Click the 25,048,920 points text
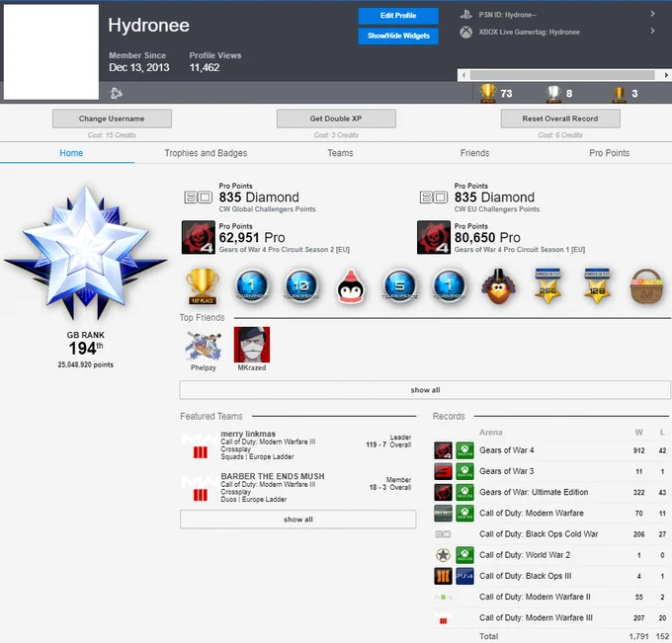672x643 pixels. (86, 364)
